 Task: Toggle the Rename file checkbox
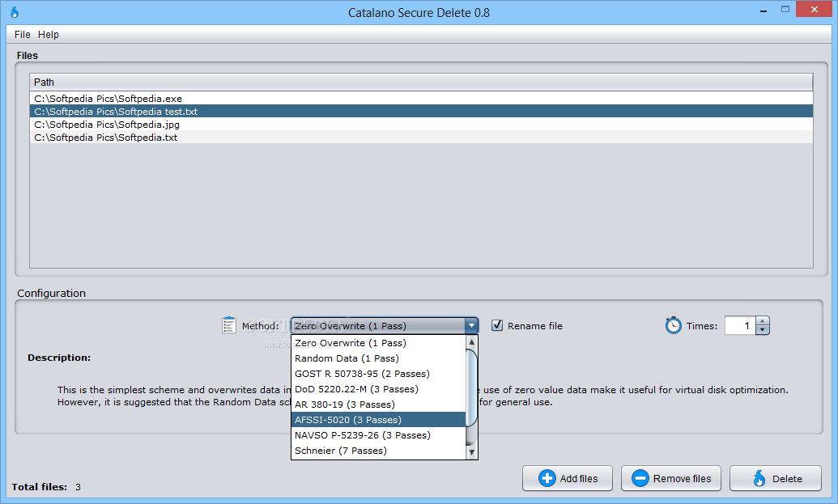pyautogui.click(x=497, y=325)
